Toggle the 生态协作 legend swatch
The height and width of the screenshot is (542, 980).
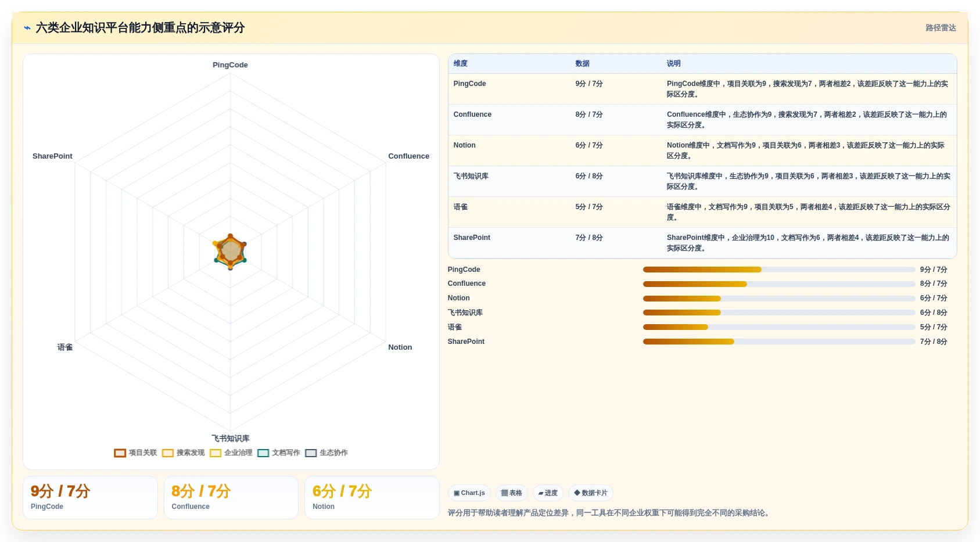311,453
